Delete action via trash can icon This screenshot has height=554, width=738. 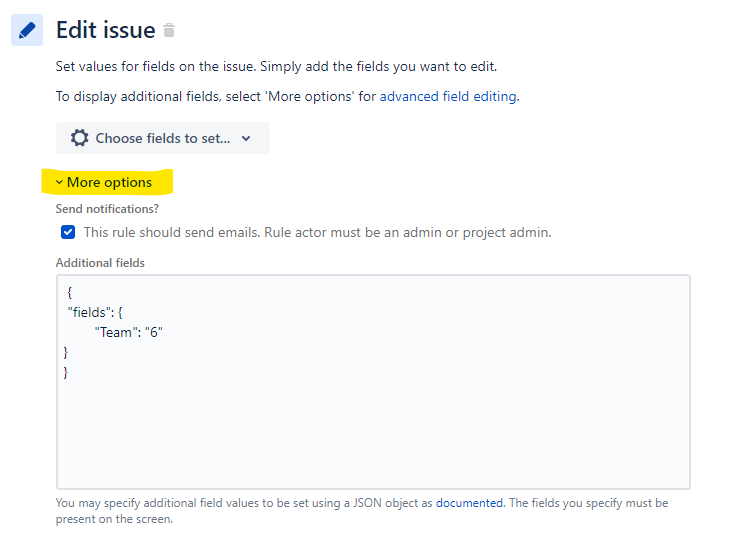point(169,30)
